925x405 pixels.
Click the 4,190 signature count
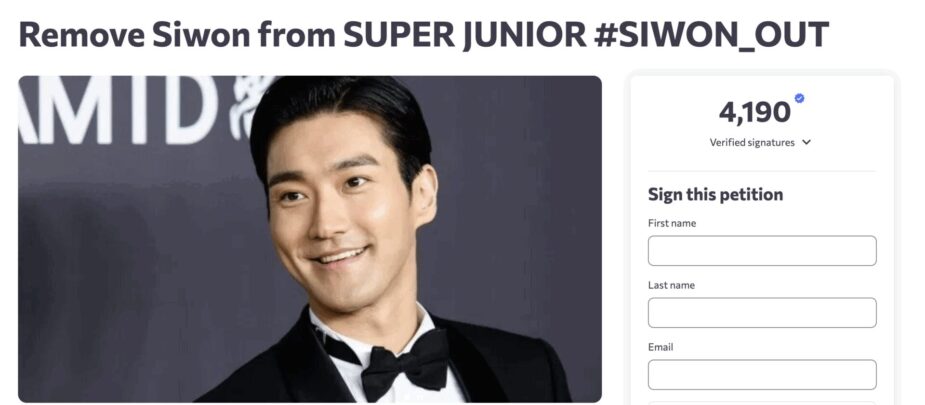click(755, 112)
